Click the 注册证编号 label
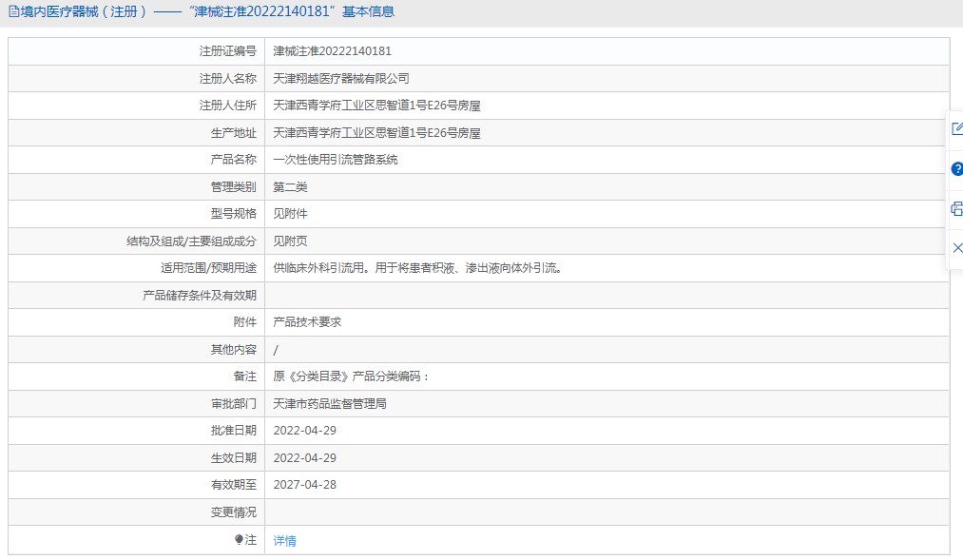The height and width of the screenshot is (560, 963). (x=228, y=51)
